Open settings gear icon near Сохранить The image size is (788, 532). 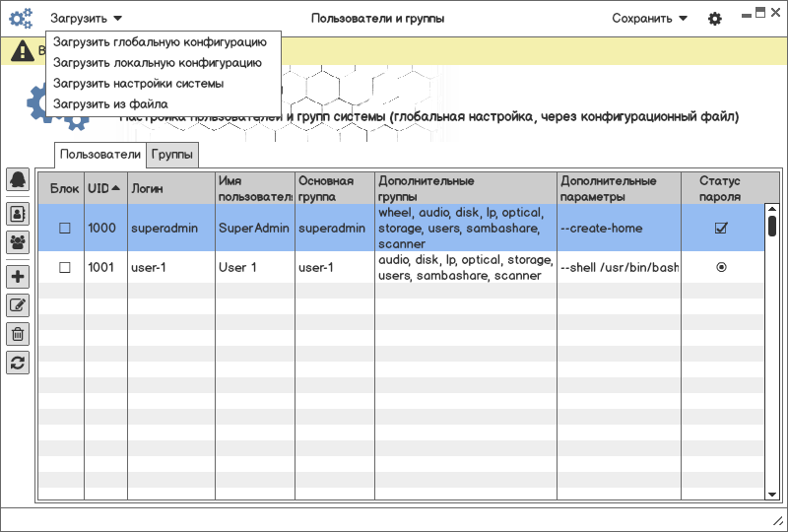(x=715, y=19)
